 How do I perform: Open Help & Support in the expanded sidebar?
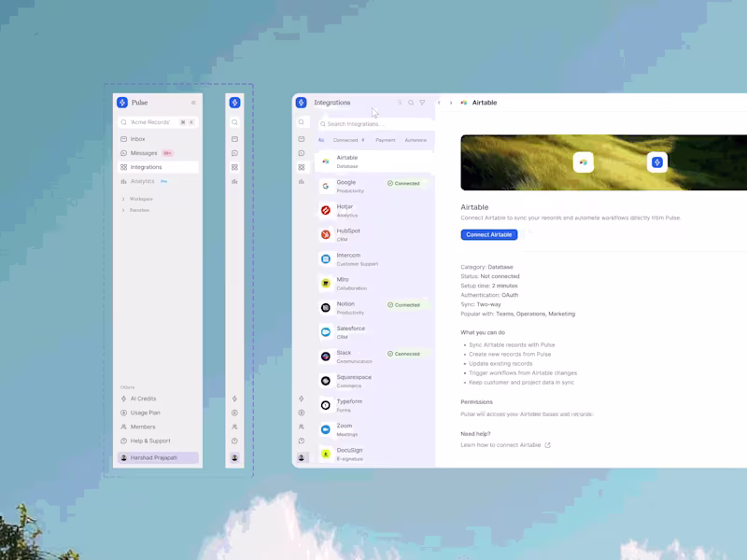click(158, 441)
